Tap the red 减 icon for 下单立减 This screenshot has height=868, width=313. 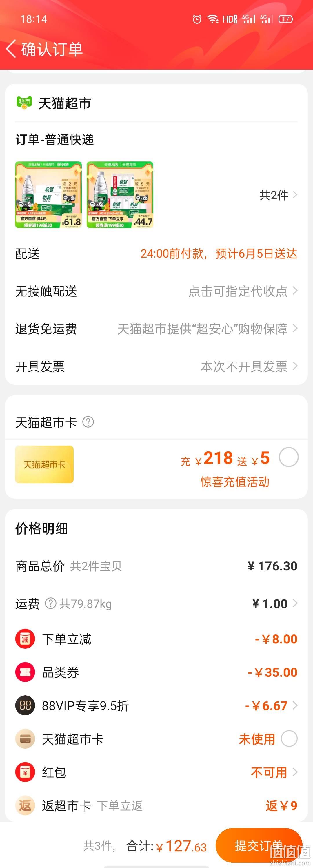pos(25,639)
